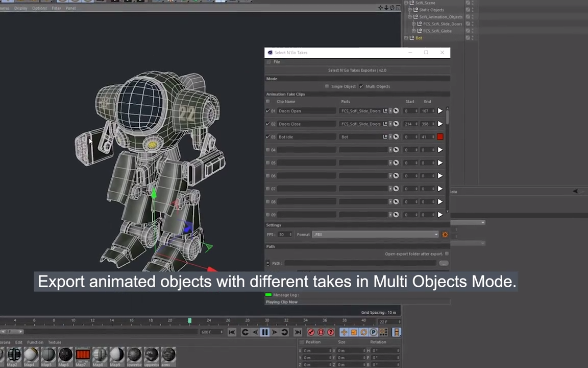
Task: Toggle the select-all clips header checkbox
Action: tap(268, 101)
